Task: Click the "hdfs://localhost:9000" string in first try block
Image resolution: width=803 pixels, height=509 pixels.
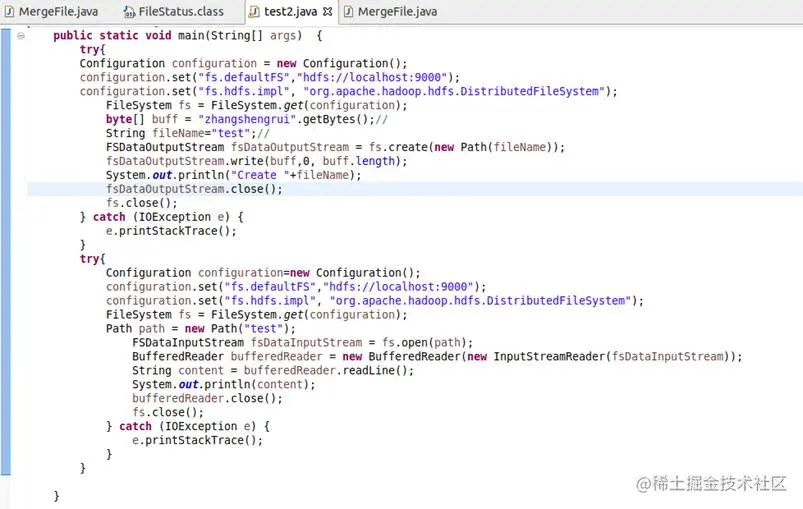Action: click(372, 77)
